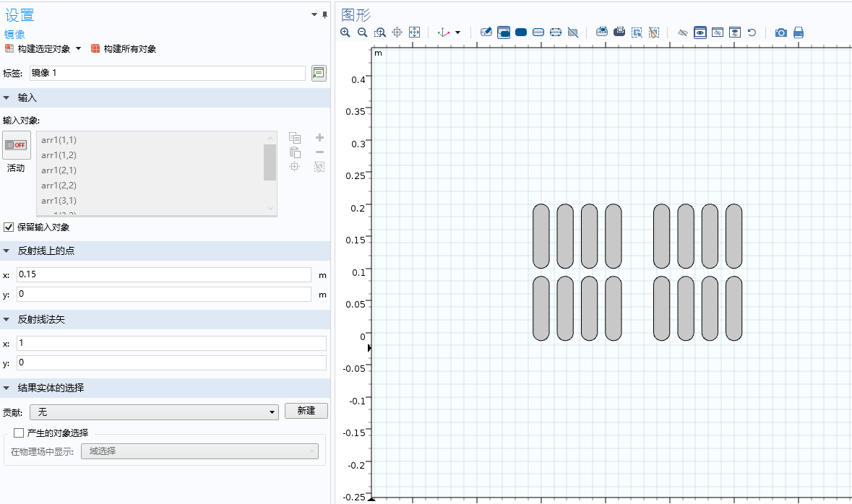Click the edit object pencil icon
The height and width of the screenshot is (504, 852).
point(486,32)
